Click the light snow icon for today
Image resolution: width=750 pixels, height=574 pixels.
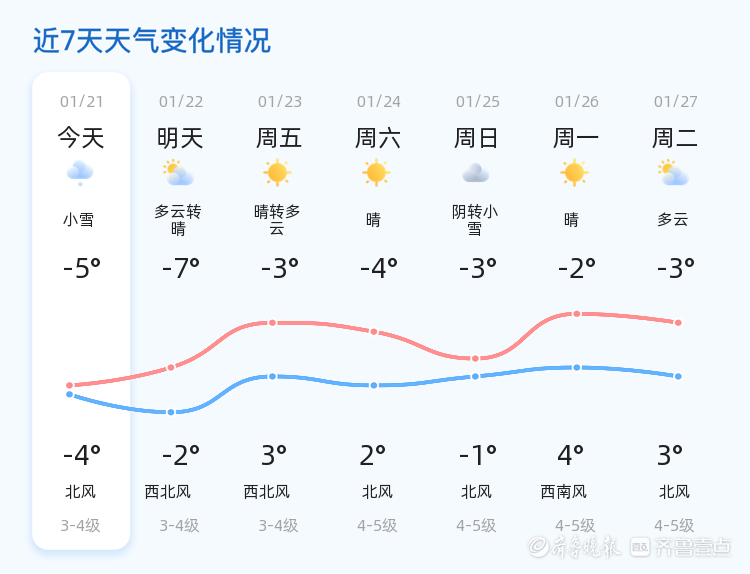click(x=80, y=173)
